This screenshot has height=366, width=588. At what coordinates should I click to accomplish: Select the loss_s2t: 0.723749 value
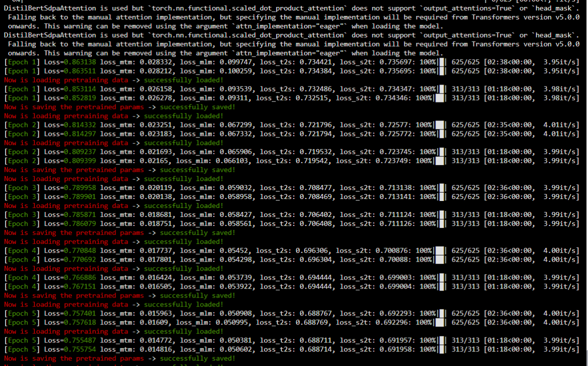point(372,161)
